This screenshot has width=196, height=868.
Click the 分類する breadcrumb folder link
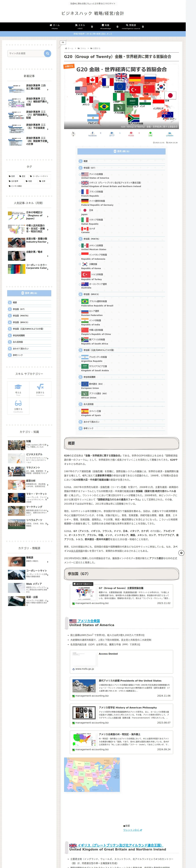pos(95,48)
